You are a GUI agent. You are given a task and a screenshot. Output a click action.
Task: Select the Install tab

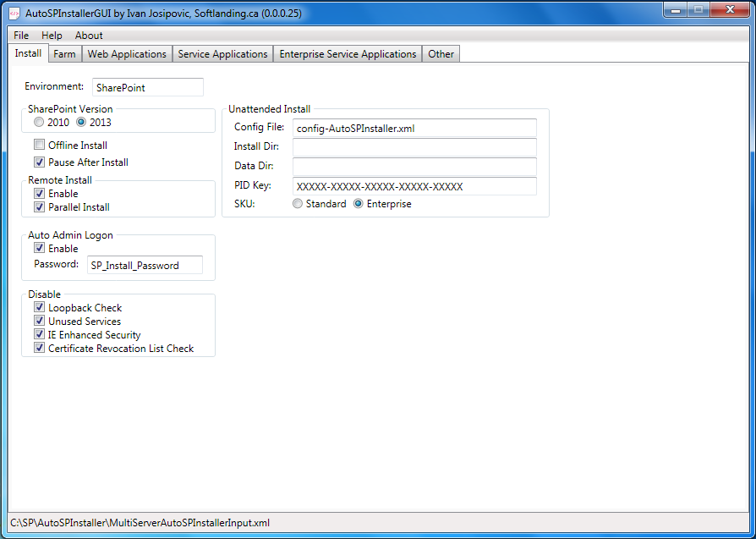pos(28,53)
